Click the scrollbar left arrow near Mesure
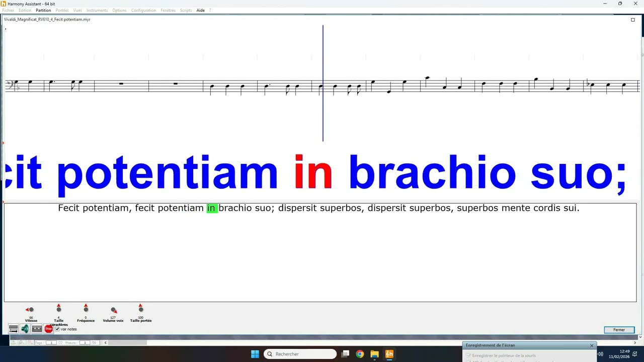Viewport: 644px width, 362px height. (x=105, y=343)
